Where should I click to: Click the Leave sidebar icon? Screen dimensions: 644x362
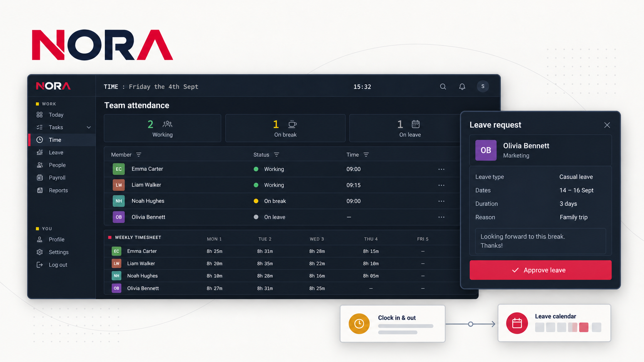point(40,152)
